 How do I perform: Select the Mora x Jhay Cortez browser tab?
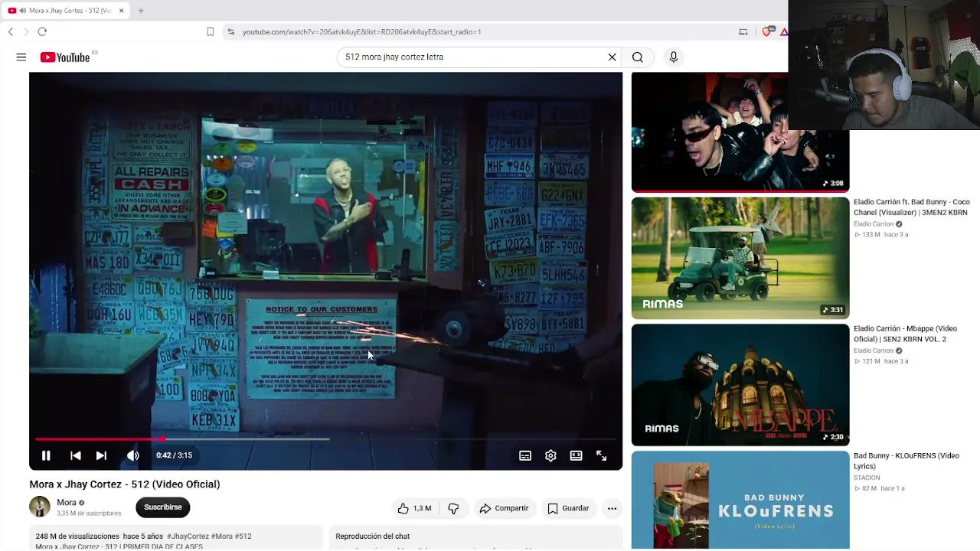tap(67, 11)
